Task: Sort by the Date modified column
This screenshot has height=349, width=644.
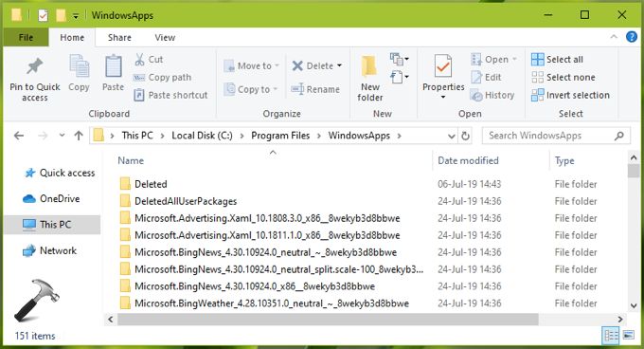Action: [x=468, y=160]
